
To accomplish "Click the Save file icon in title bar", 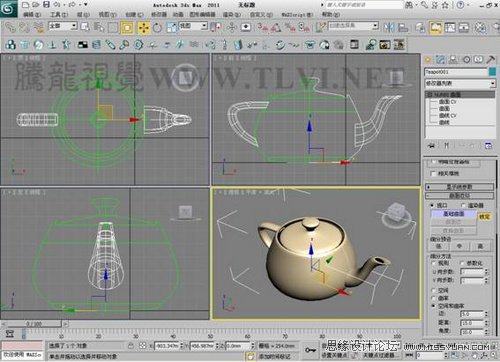I will tap(46, 5).
